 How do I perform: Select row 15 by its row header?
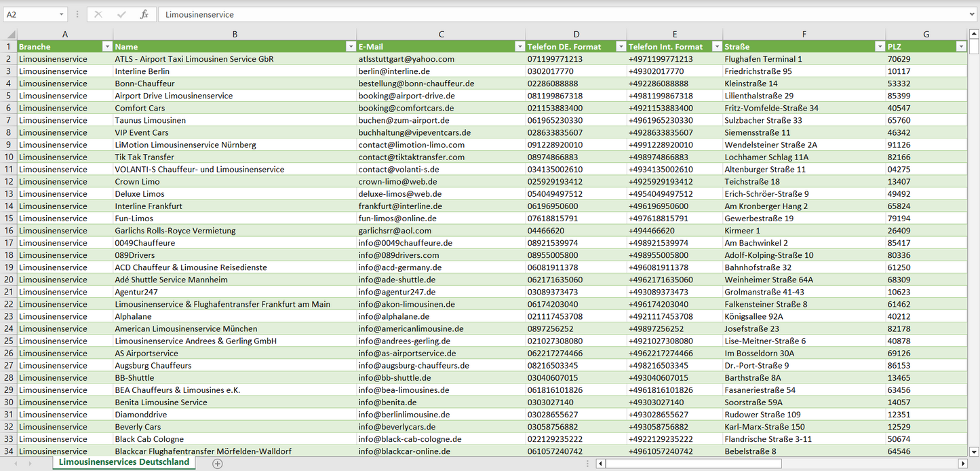[x=9, y=219]
